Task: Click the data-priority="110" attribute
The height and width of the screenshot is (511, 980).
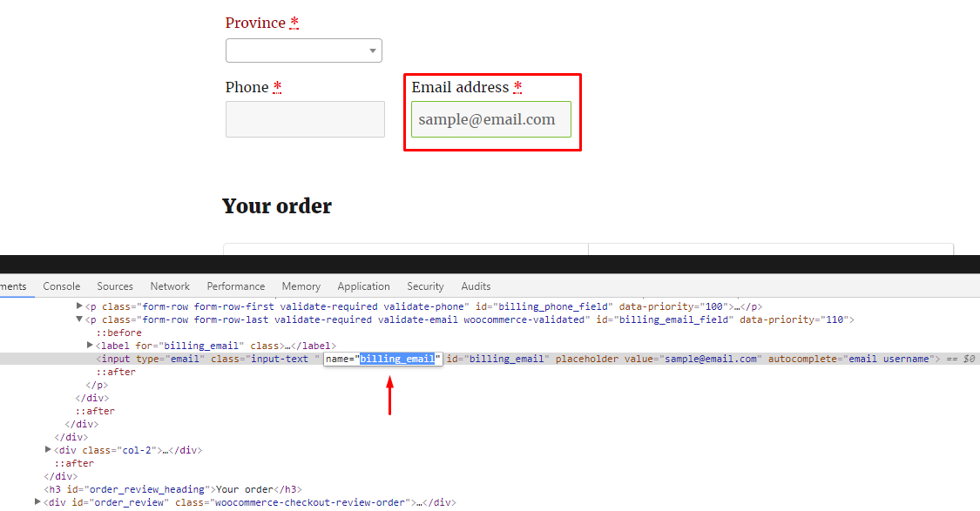Action: [794, 319]
